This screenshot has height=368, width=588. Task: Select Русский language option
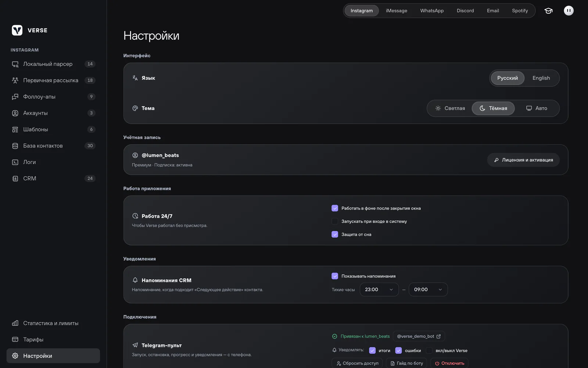pyautogui.click(x=508, y=78)
